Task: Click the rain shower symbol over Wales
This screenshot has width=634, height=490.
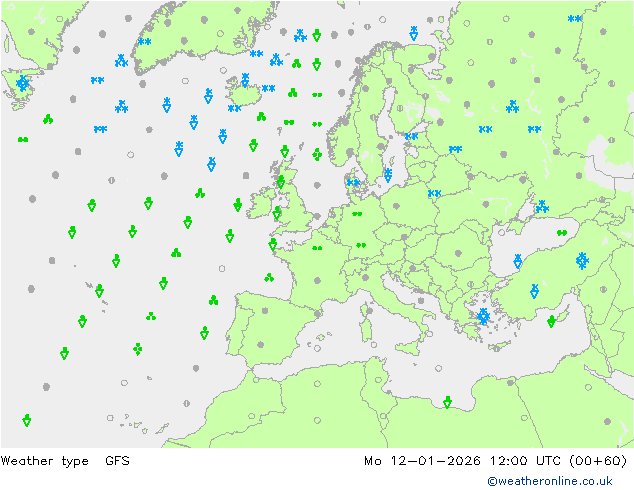Action: click(277, 213)
